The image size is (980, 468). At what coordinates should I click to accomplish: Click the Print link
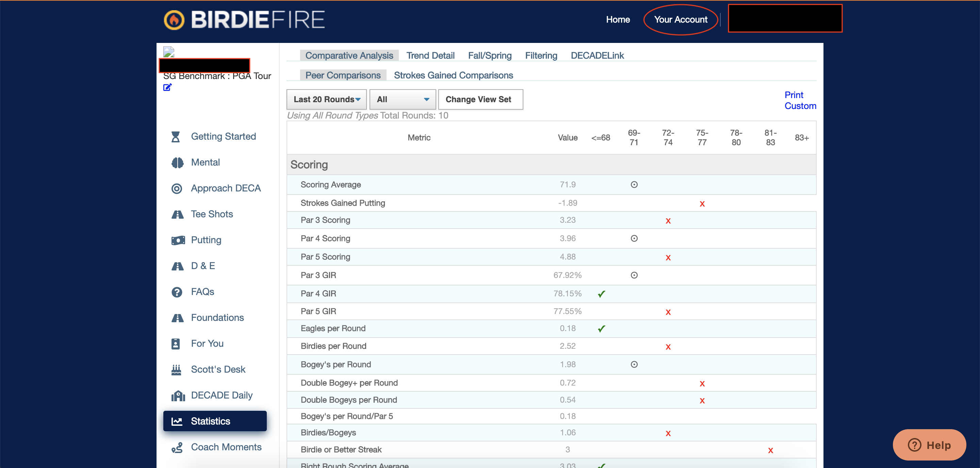click(x=794, y=95)
